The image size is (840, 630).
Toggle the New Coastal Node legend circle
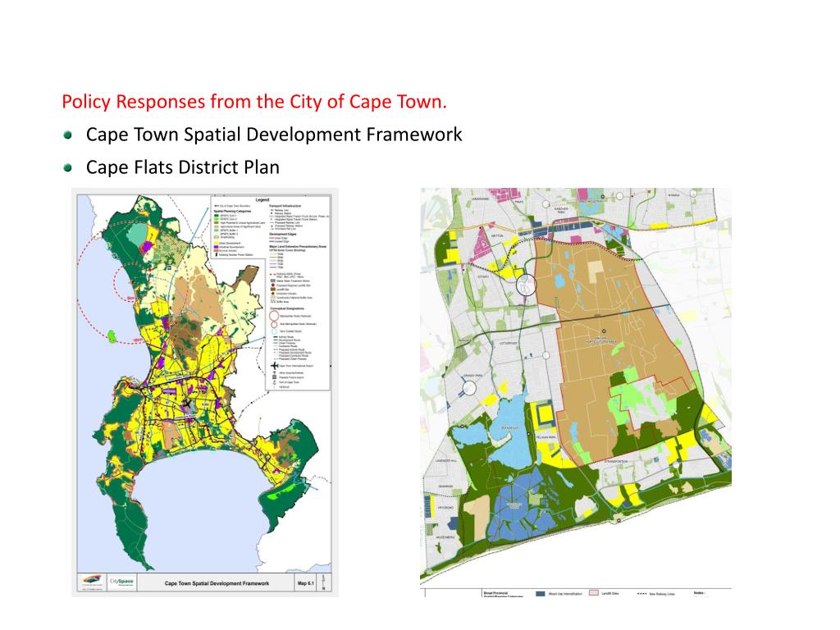point(273,331)
